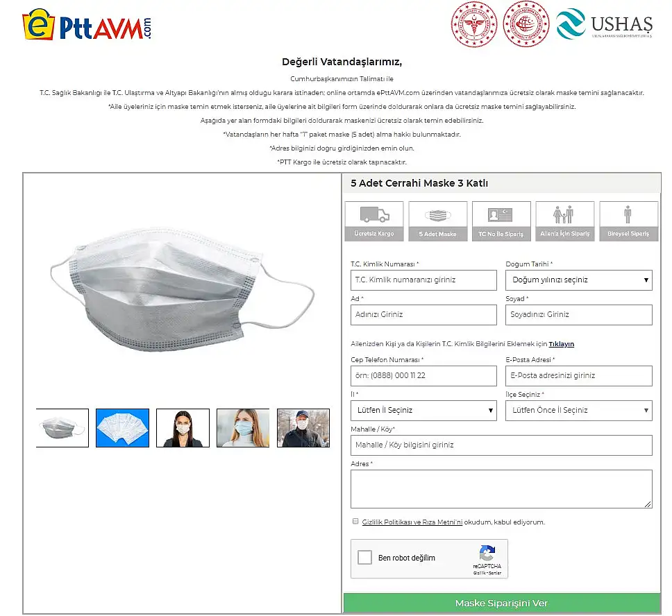Click the E-Posta Adresi input field
672x616 pixels.
578,376
